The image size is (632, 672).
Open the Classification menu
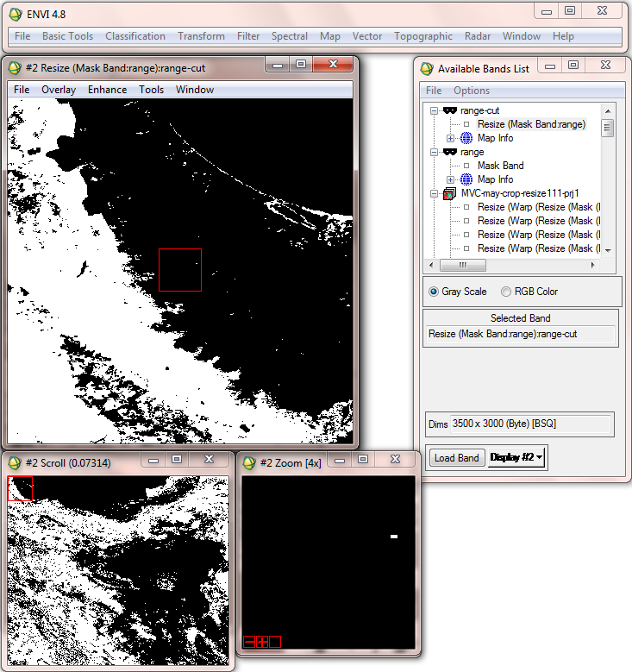point(135,36)
